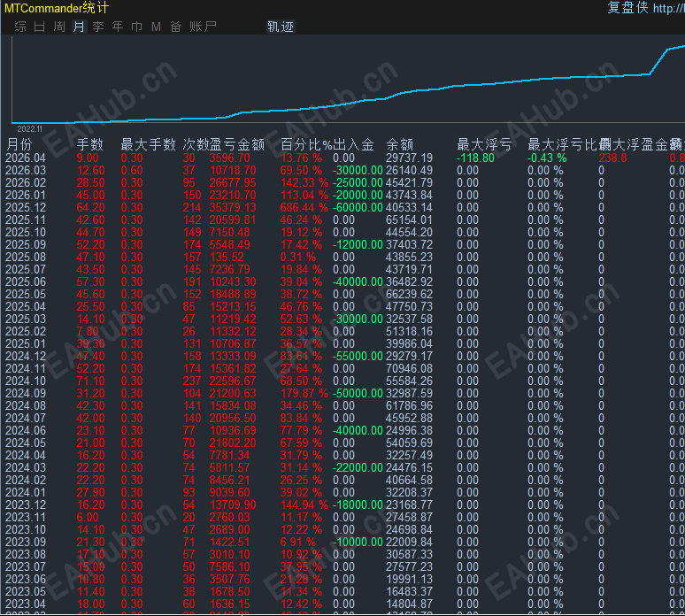685x616 pixels.
Task: Open the 币 currency tab
Action: point(137,27)
